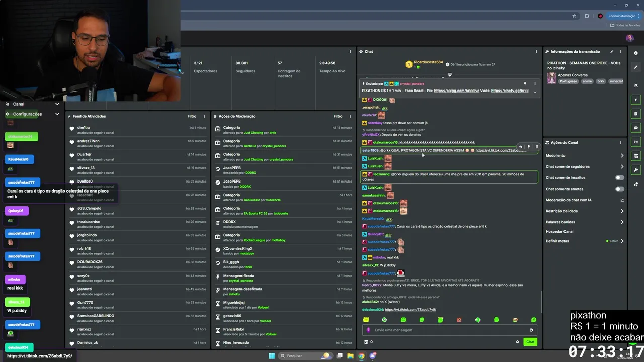Toggle the chat bubble sidebar icon
644x362 pixels.
pyautogui.click(x=636, y=128)
